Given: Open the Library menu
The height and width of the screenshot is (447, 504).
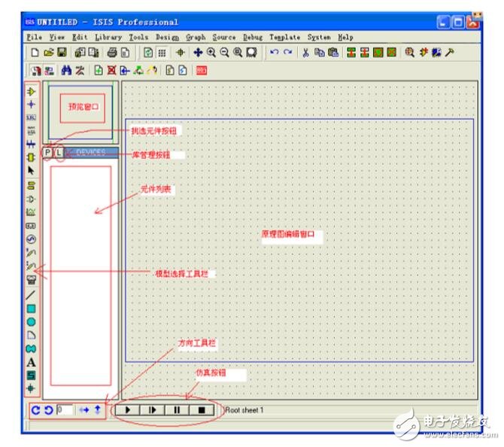Looking at the screenshot, I should (x=108, y=37).
